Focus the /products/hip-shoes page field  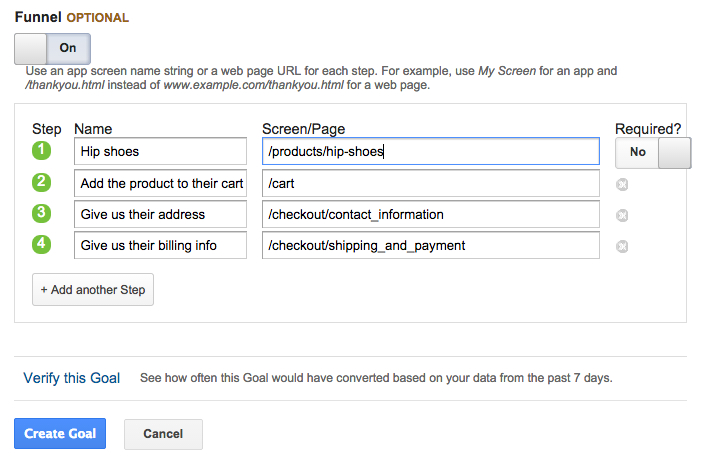pyautogui.click(x=430, y=152)
